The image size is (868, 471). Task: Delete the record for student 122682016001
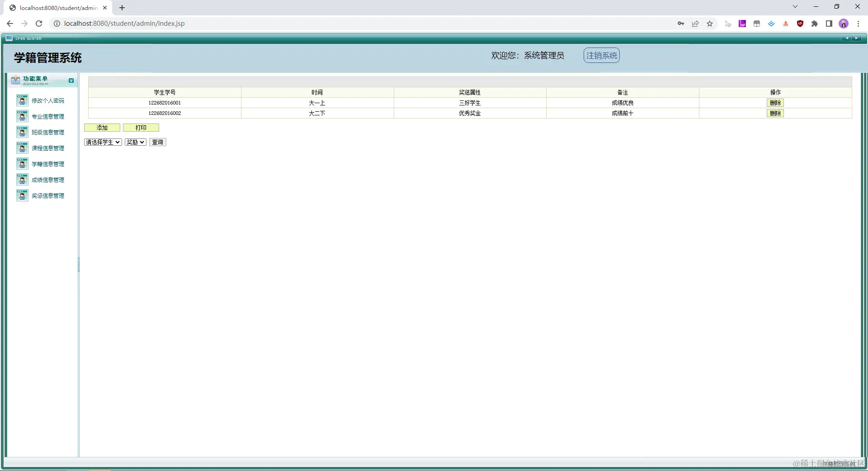pyautogui.click(x=775, y=103)
